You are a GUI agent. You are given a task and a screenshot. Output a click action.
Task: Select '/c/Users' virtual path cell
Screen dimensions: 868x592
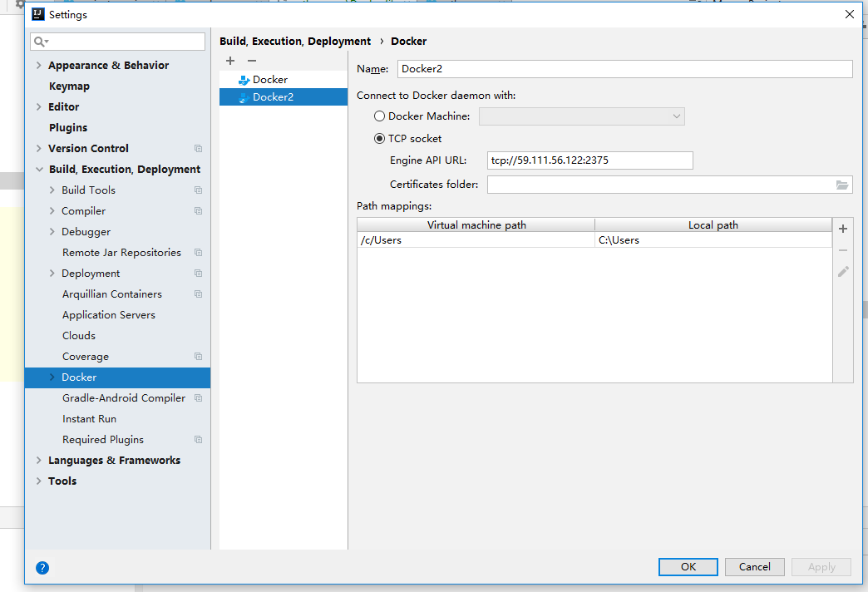[476, 239]
